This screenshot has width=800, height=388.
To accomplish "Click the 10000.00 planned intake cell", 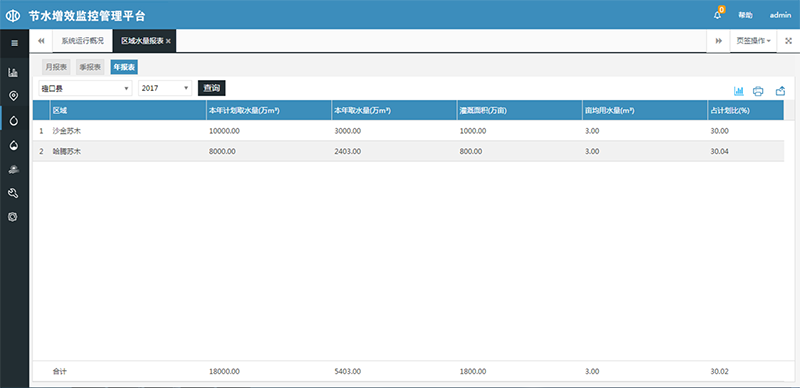I will point(224,131).
